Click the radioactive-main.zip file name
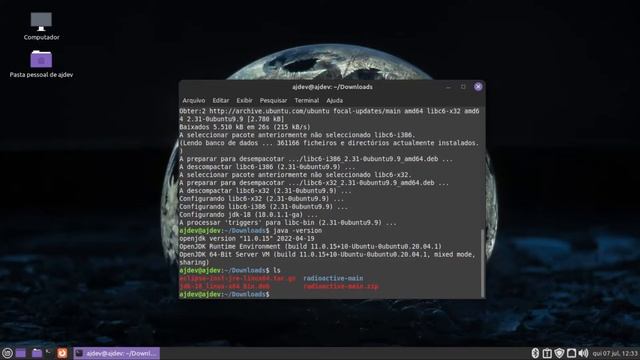This screenshot has width=640, height=360. (341, 287)
